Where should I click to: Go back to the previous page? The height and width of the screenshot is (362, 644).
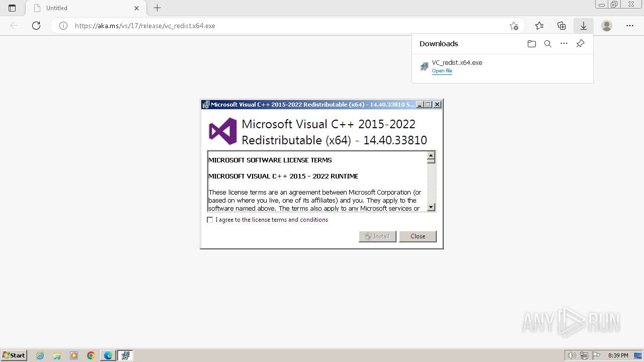click(x=14, y=26)
